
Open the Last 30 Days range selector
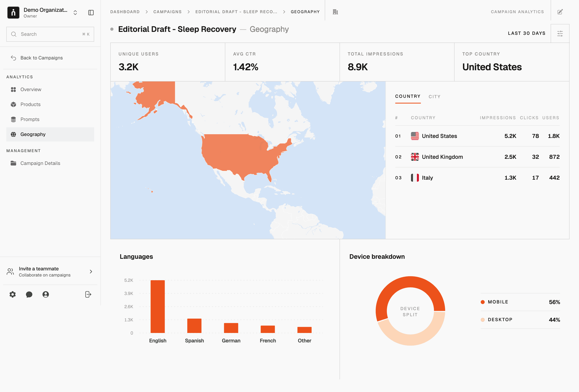click(x=526, y=33)
